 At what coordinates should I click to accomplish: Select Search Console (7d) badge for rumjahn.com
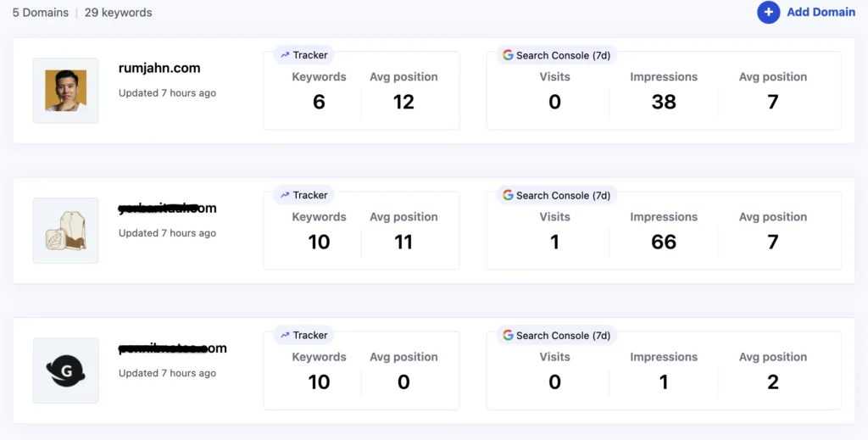(563, 55)
